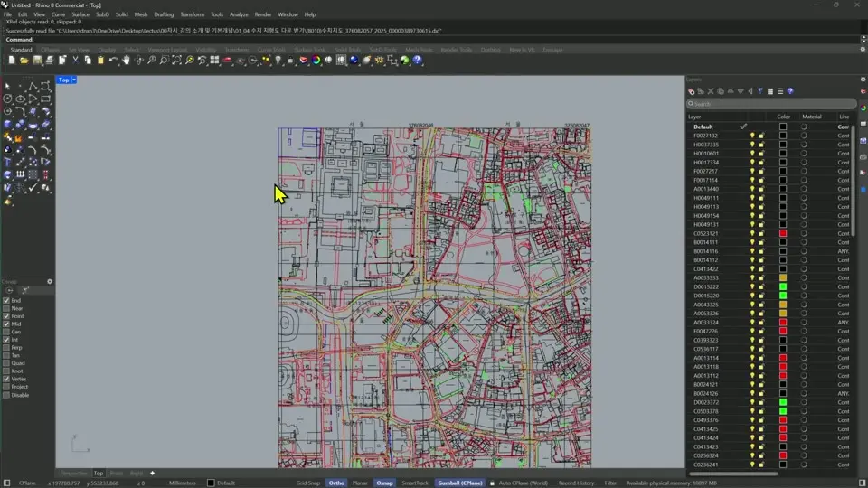Viewport: 868px width, 488px height.
Task: Open the Layers panel gear options
Action: (863, 80)
